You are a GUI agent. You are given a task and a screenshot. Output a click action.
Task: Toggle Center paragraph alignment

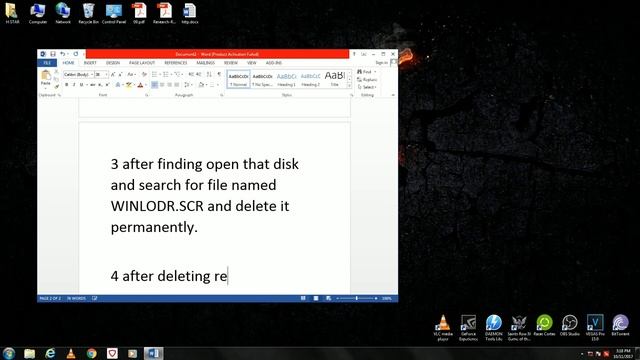[x=162, y=85]
